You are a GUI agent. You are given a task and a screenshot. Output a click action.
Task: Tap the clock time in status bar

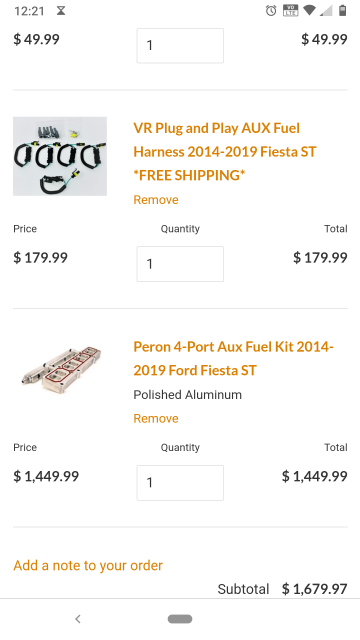[x=29, y=11]
